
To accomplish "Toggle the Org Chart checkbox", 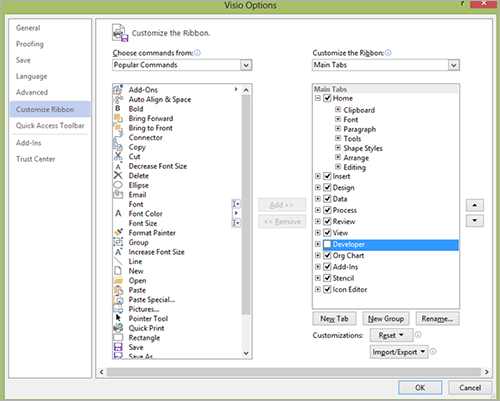I will (x=327, y=255).
